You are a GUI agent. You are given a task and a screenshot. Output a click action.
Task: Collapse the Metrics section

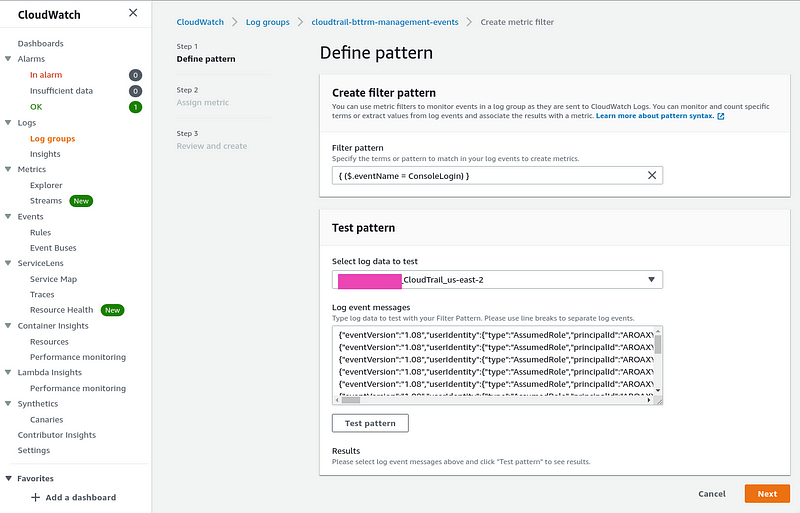tap(8, 169)
